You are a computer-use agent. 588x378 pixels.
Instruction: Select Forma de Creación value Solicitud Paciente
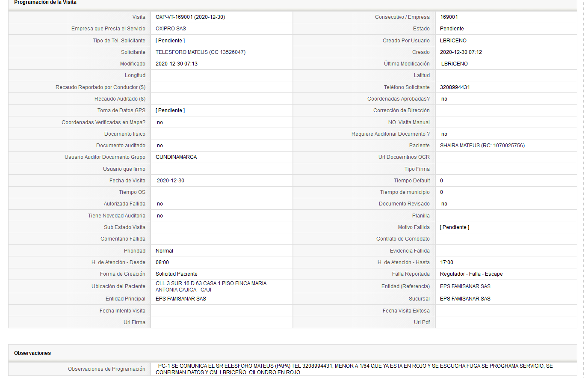tap(177, 274)
